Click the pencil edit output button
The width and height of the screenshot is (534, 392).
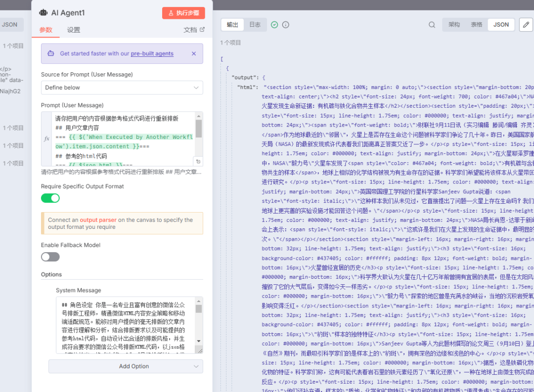pyautogui.click(x=526, y=25)
